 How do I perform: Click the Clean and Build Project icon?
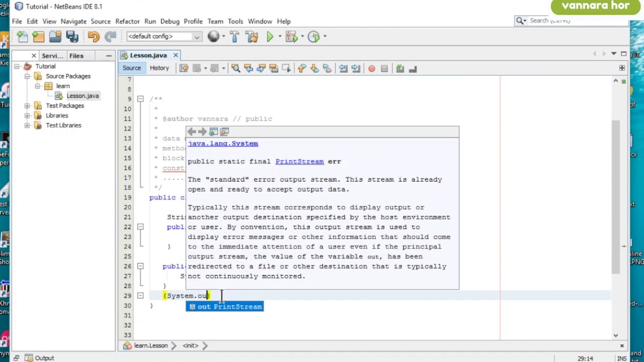[x=252, y=36]
